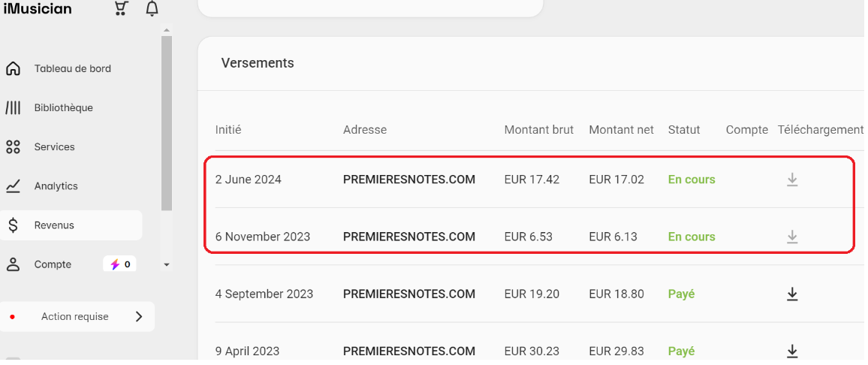
Task: Click the lightning credits badge
Action: point(119,264)
